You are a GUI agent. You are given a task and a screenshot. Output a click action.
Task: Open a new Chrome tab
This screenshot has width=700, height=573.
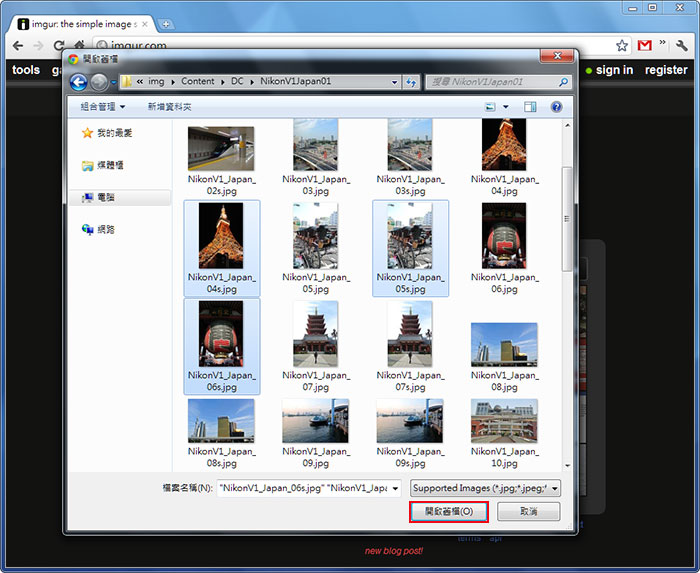point(166,24)
